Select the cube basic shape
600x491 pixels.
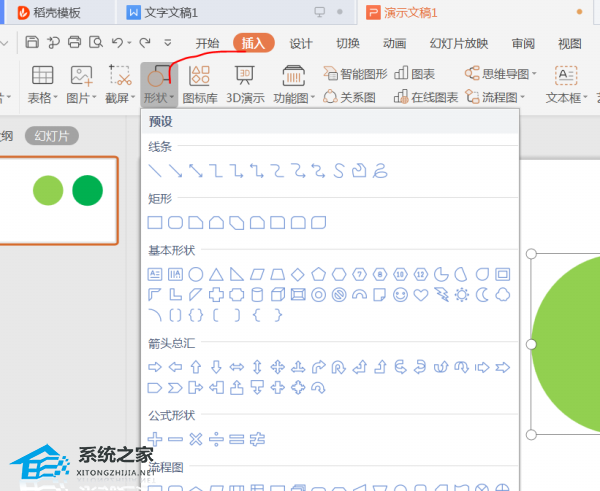[277, 295]
